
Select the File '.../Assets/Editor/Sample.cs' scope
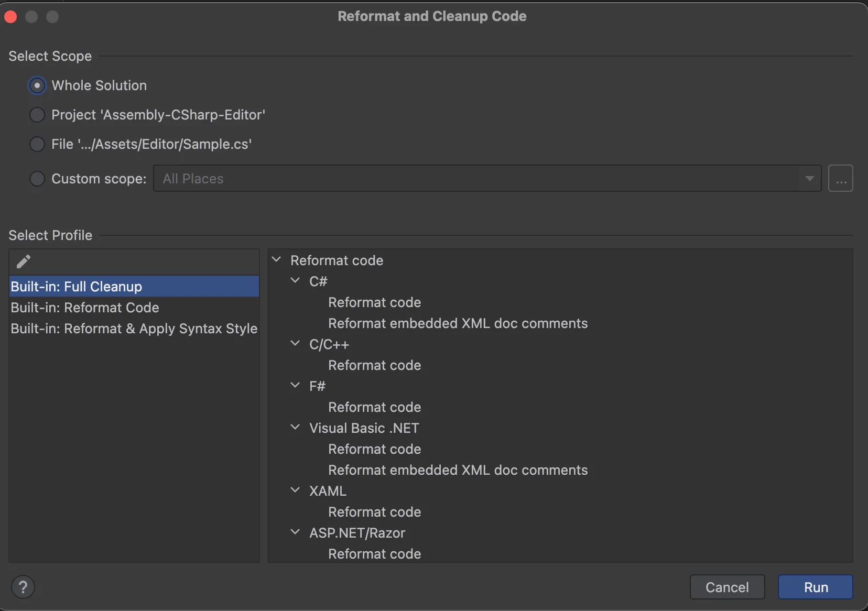pyautogui.click(x=37, y=144)
